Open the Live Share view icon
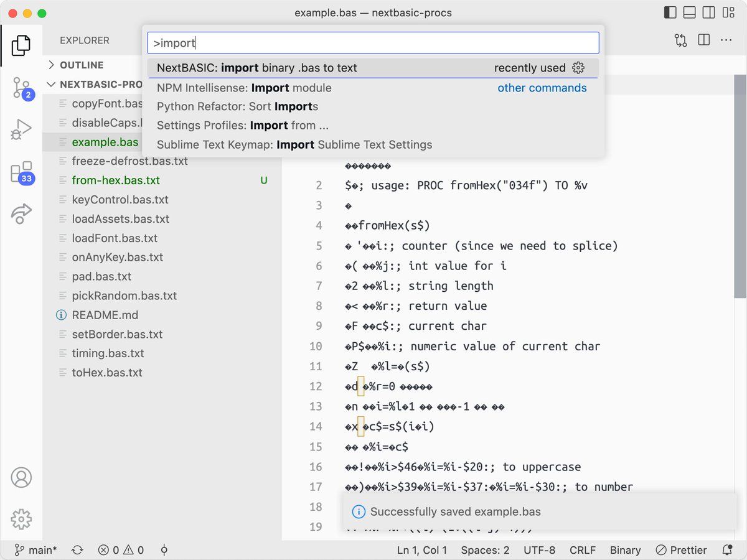Image resolution: width=747 pixels, height=560 pixels. (x=21, y=213)
